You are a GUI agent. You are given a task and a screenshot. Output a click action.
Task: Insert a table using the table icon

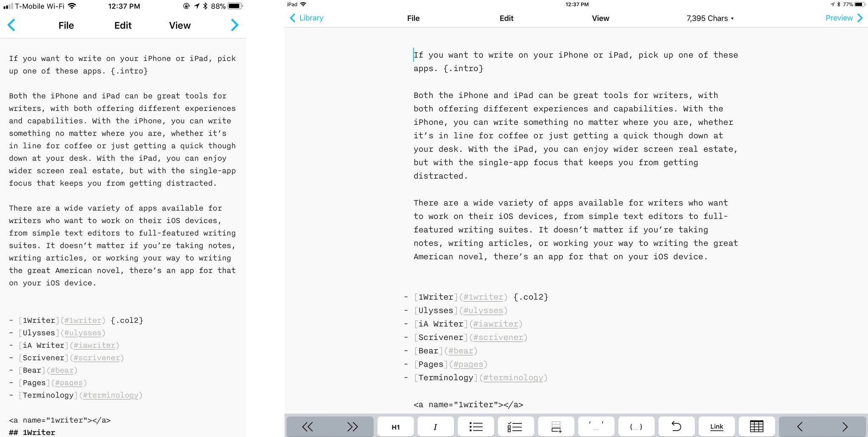point(758,426)
